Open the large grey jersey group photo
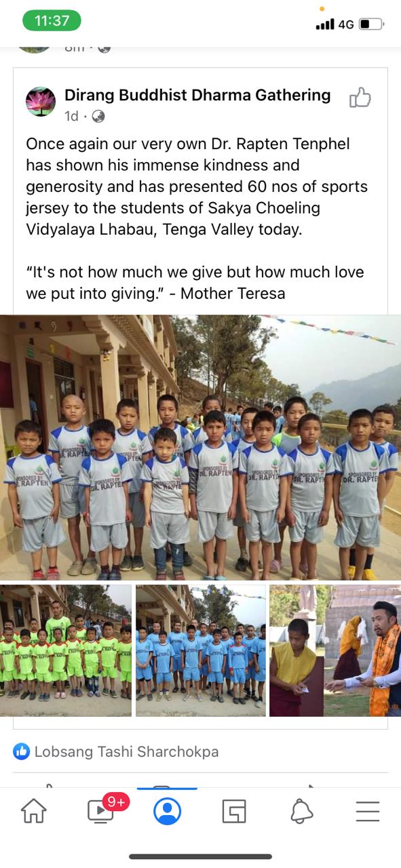 coord(200,448)
